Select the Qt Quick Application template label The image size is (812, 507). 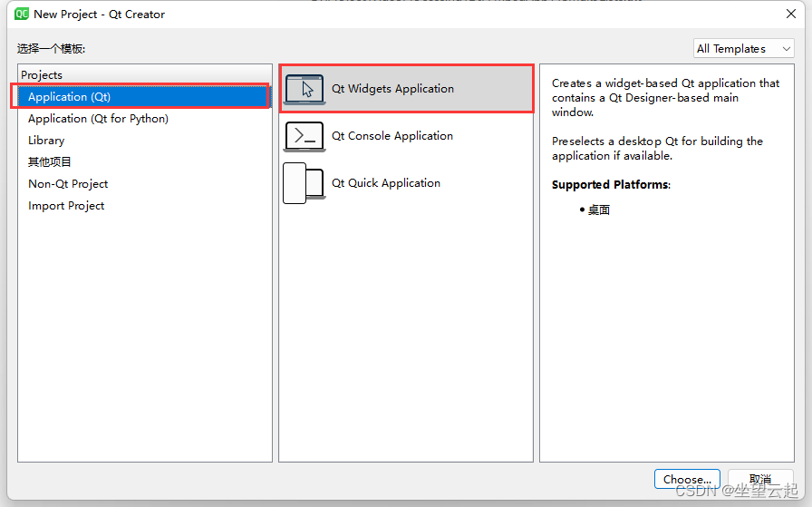coord(385,183)
